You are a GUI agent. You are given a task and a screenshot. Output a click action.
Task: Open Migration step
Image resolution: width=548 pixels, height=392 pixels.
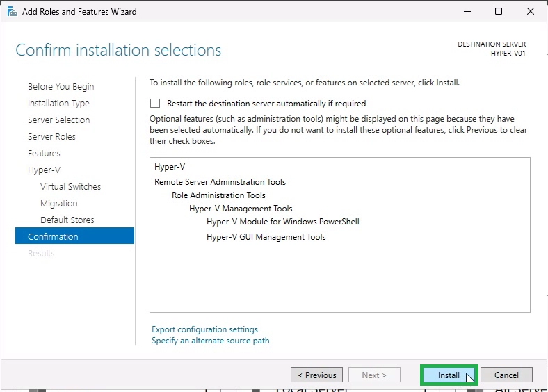point(59,204)
